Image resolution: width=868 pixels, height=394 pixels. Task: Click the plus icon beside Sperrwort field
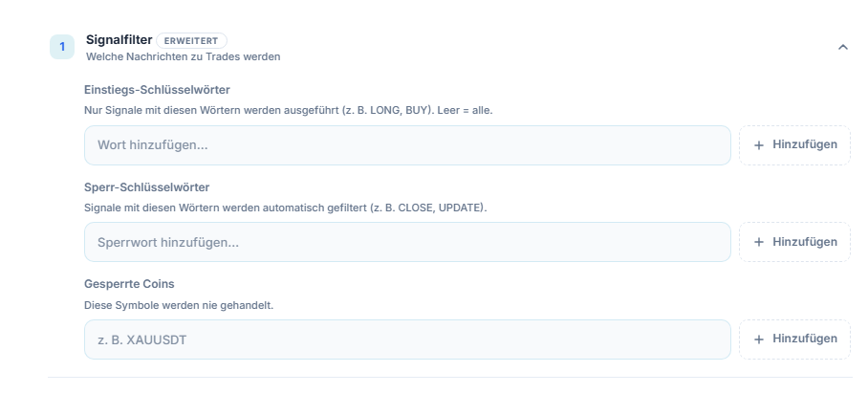(x=759, y=242)
